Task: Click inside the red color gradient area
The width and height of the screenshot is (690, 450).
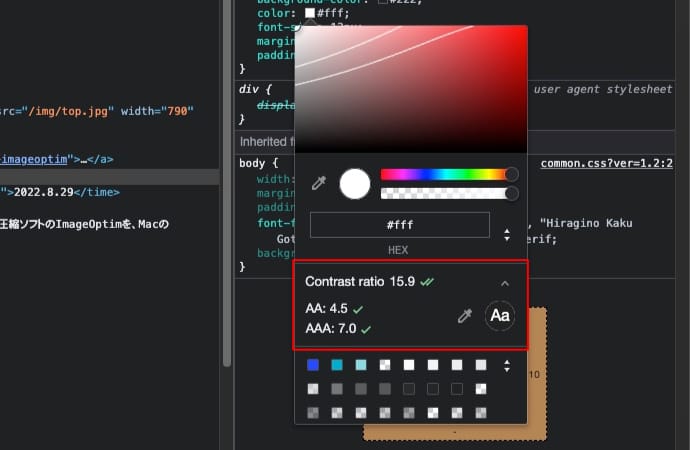Action: tap(410, 90)
